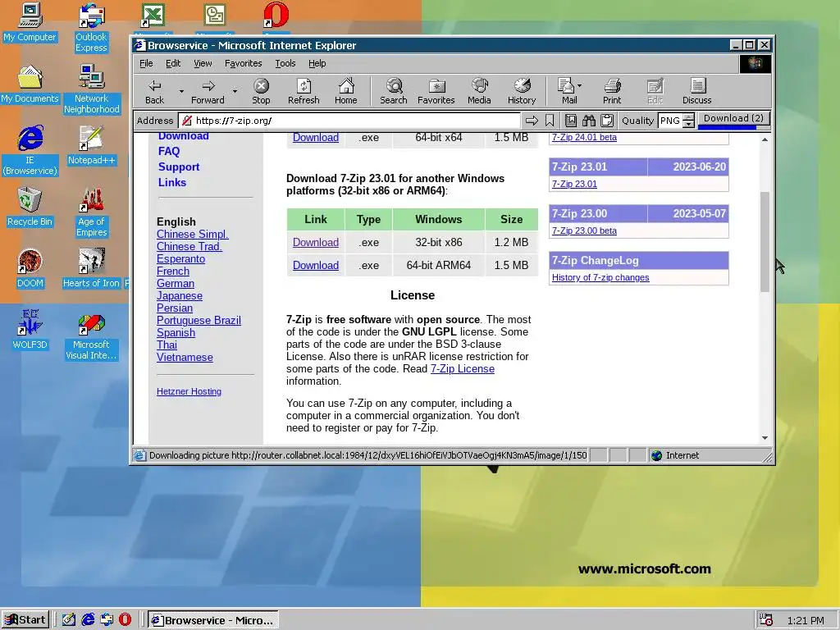Download the 64-bit ARM64 .exe
Screen dimensions: 840x630
tap(316, 265)
